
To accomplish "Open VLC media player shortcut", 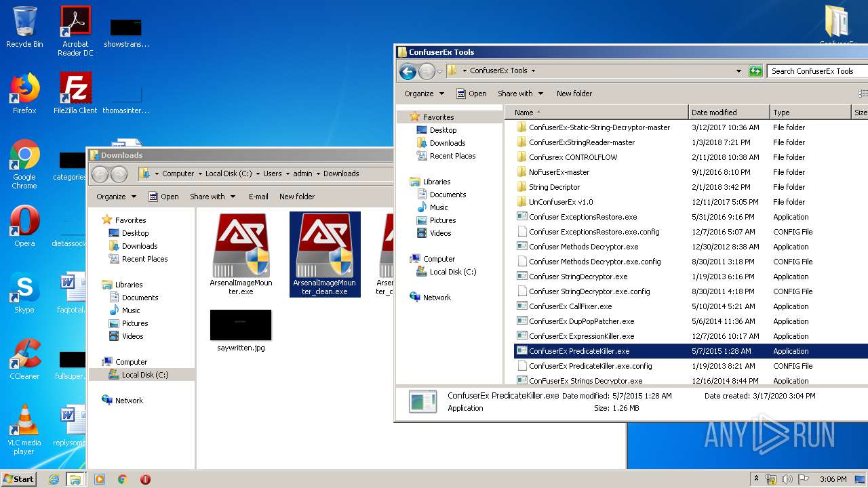I will pyautogui.click(x=24, y=430).
